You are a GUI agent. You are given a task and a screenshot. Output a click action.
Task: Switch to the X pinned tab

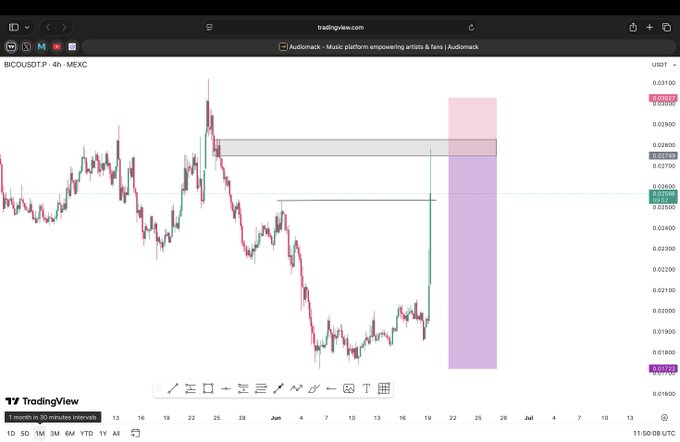26,46
